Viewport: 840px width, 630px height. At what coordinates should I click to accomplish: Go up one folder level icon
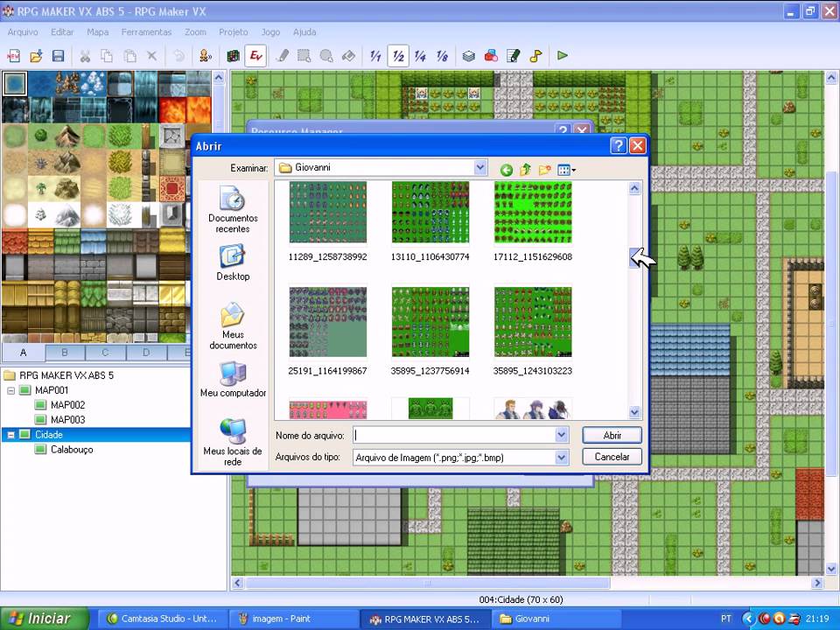point(526,171)
